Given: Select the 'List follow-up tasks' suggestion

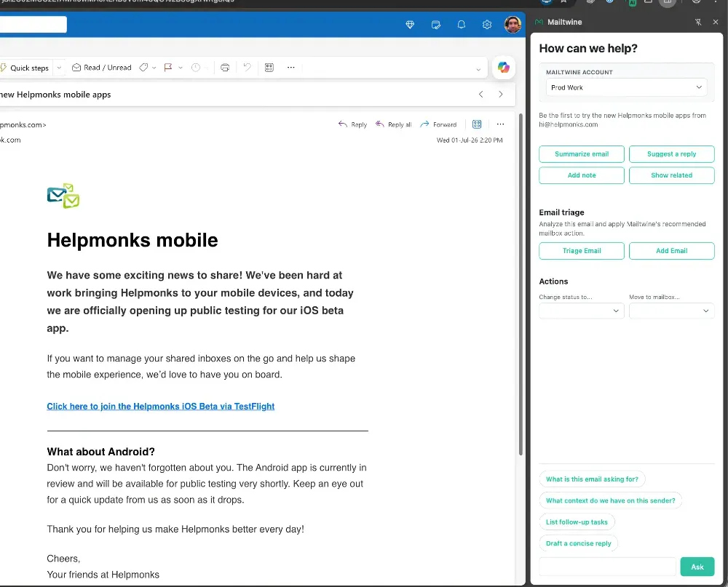Looking at the screenshot, I should tap(577, 522).
